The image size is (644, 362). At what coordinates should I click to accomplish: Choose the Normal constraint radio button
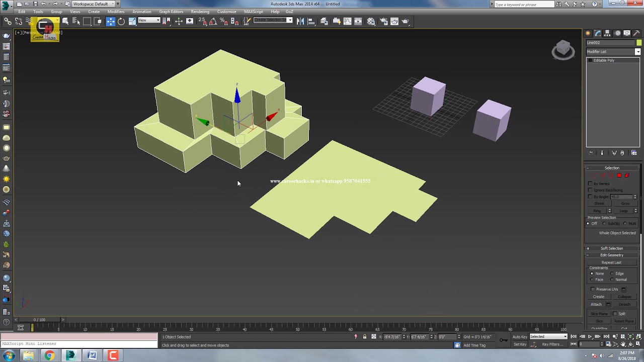(612, 280)
